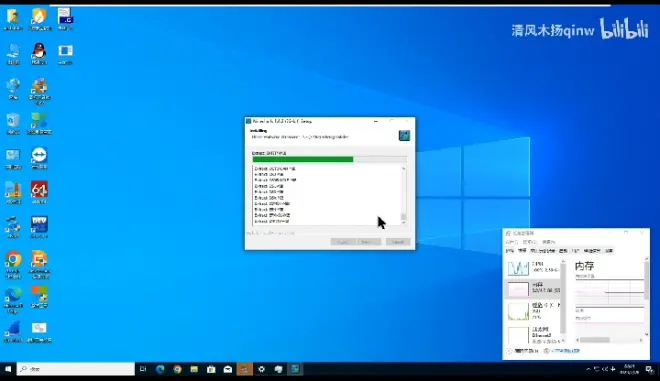Viewport: 660px width, 381px height.
Task: Select the CPU entry in Task Manager
Action: click(533, 268)
